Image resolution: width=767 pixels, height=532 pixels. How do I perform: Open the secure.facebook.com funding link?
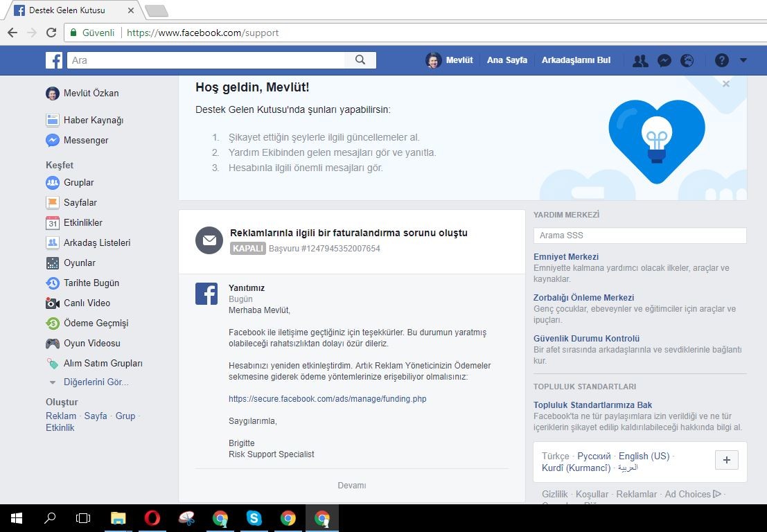click(x=328, y=399)
